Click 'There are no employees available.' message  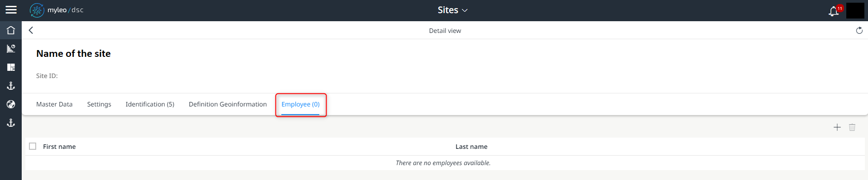(x=443, y=163)
